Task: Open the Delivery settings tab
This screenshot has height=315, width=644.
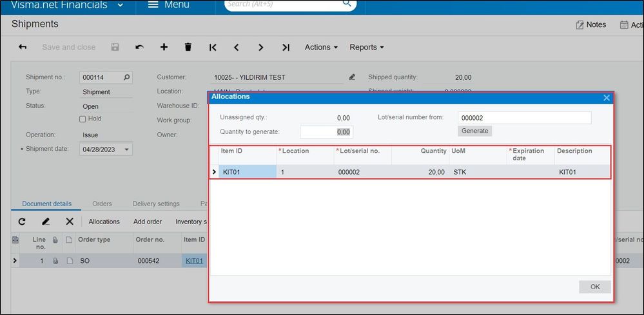Action: [156, 204]
